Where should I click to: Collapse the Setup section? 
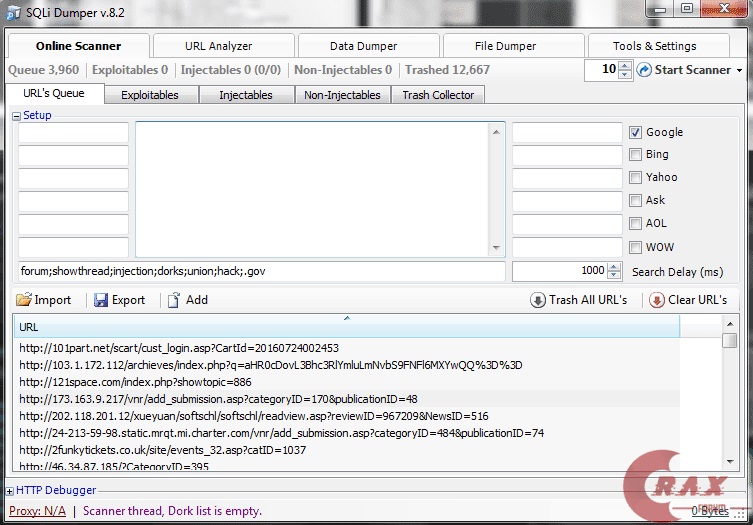pyautogui.click(x=17, y=116)
